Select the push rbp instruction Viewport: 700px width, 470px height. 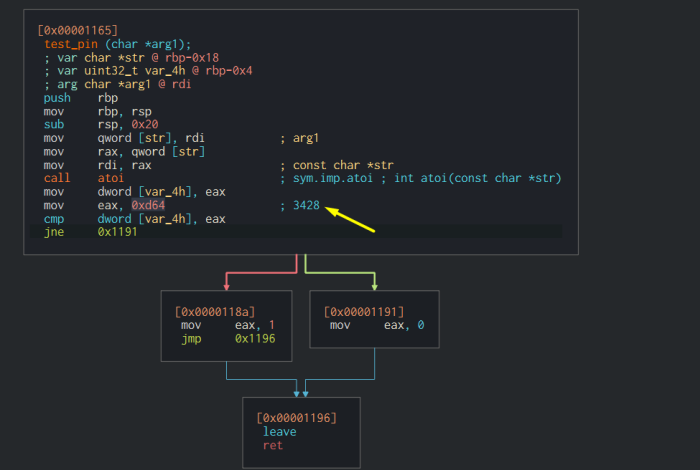pyautogui.click(x=78, y=98)
